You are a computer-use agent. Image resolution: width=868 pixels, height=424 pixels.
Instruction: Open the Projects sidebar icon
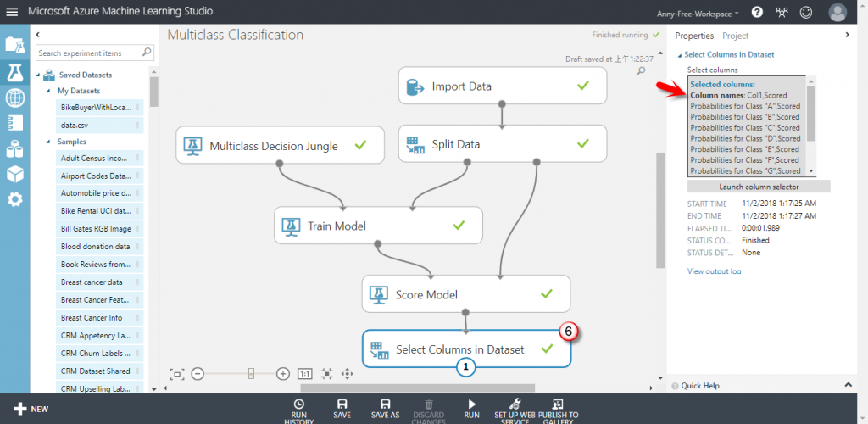point(15,44)
